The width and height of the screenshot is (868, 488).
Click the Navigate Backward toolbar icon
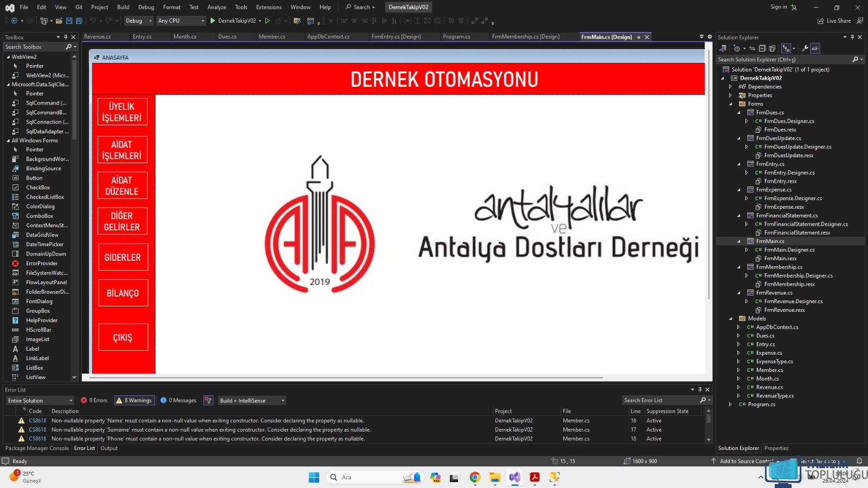point(14,21)
